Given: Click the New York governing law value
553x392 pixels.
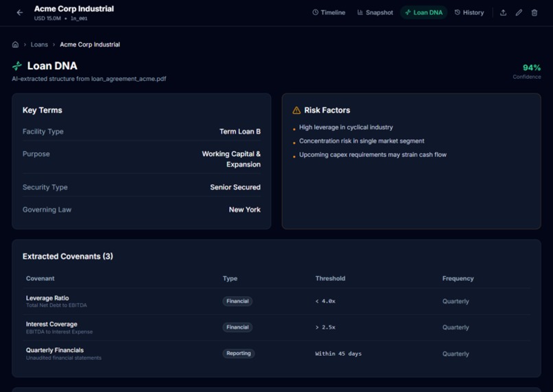Looking at the screenshot, I should 245,210.
